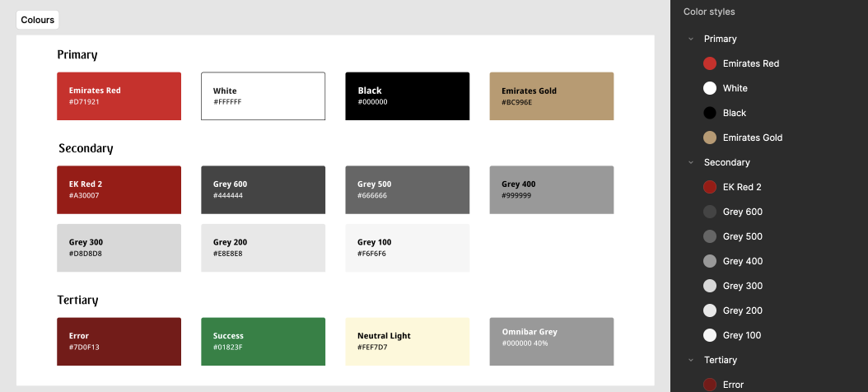
Task: Select the Grey 100 #F6F6F6 card
Action: (x=408, y=248)
